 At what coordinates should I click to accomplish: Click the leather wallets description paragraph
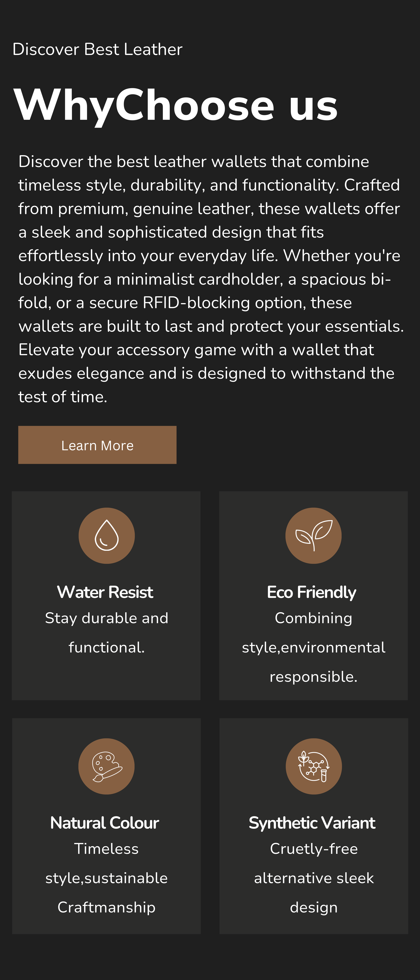click(211, 279)
